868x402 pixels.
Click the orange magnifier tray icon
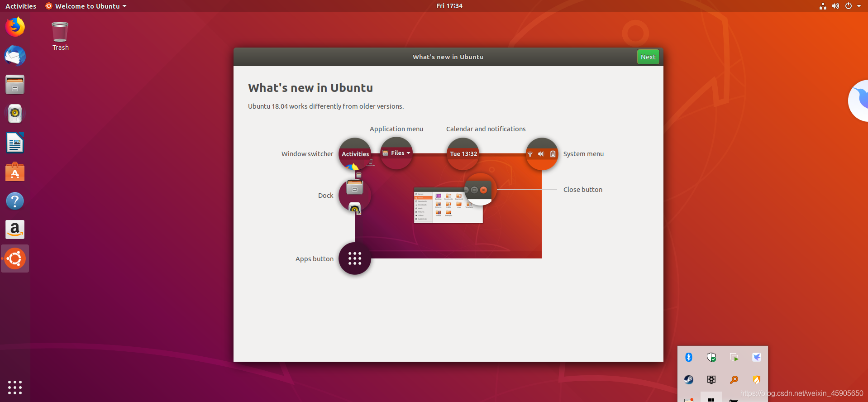click(734, 379)
